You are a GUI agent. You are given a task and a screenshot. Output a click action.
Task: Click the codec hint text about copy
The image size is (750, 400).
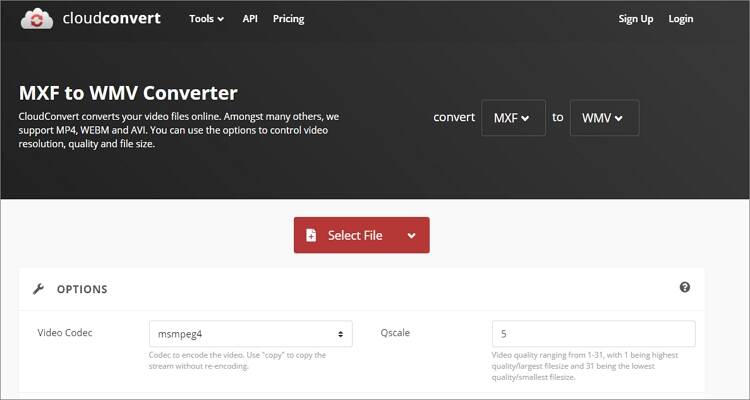[x=237, y=361]
